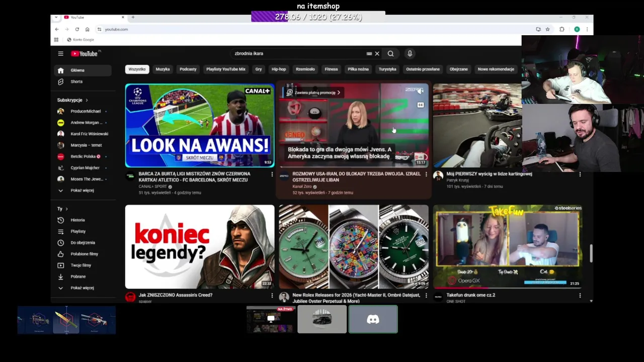Screen dimensions: 644x362
Task: Select the Nowe rekomendacje chip
Action: [496, 69]
